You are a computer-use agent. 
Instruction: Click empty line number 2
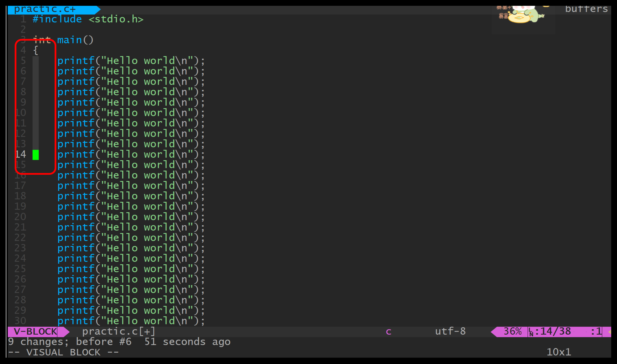click(x=23, y=30)
